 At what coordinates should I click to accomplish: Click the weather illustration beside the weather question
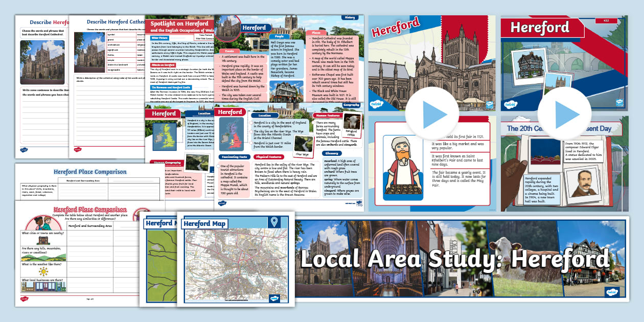pos(42,270)
